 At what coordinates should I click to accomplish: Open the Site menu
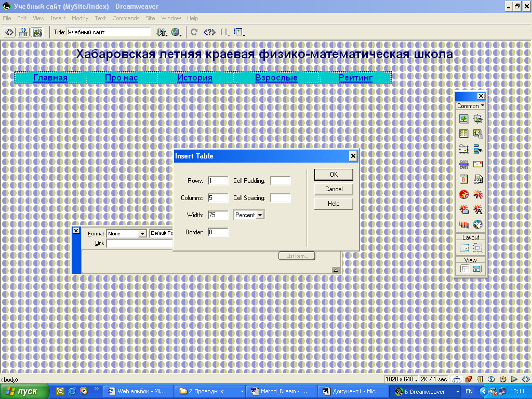[x=150, y=18]
